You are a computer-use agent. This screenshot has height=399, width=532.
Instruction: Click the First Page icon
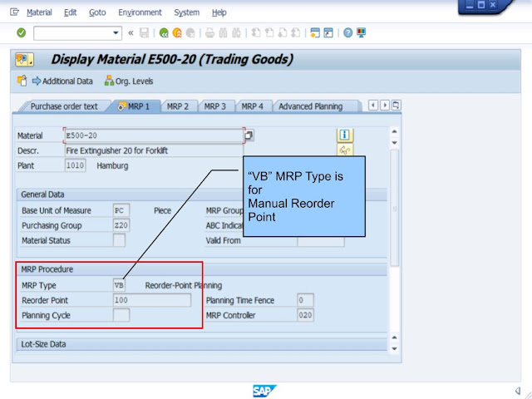pyautogui.click(x=256, y=33)
